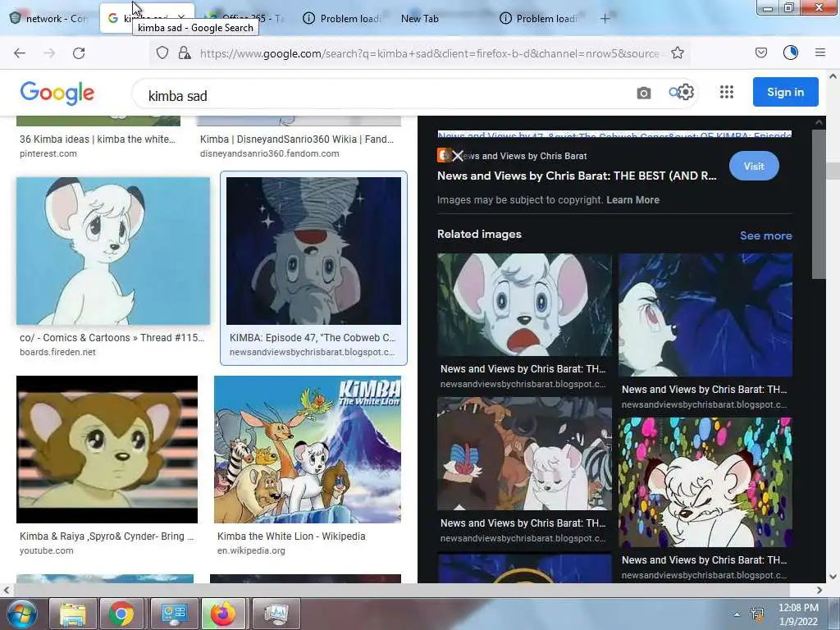Screen dimensions: 840x630
Task: Open News and Views title link
Action: (x=577, y=176)
